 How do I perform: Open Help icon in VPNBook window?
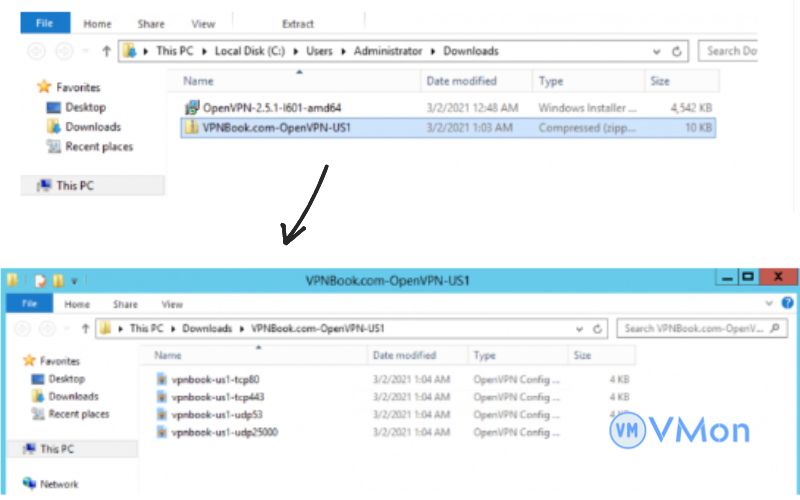788,303
